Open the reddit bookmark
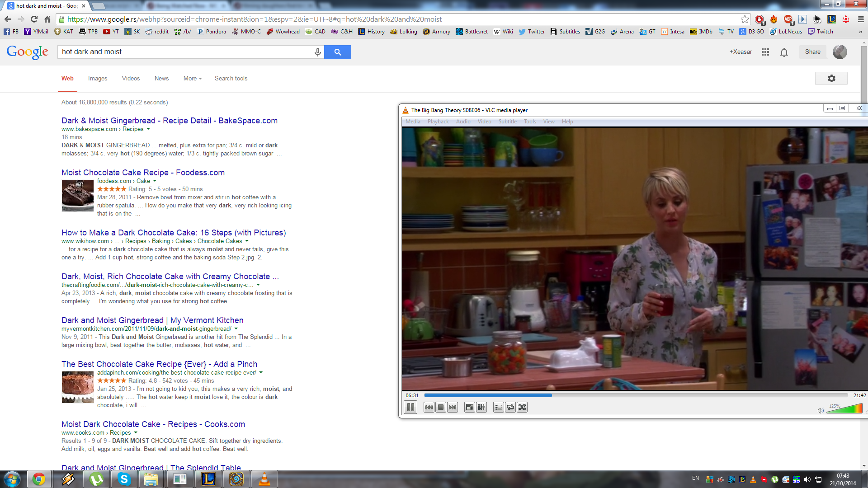 click(157, 32)
